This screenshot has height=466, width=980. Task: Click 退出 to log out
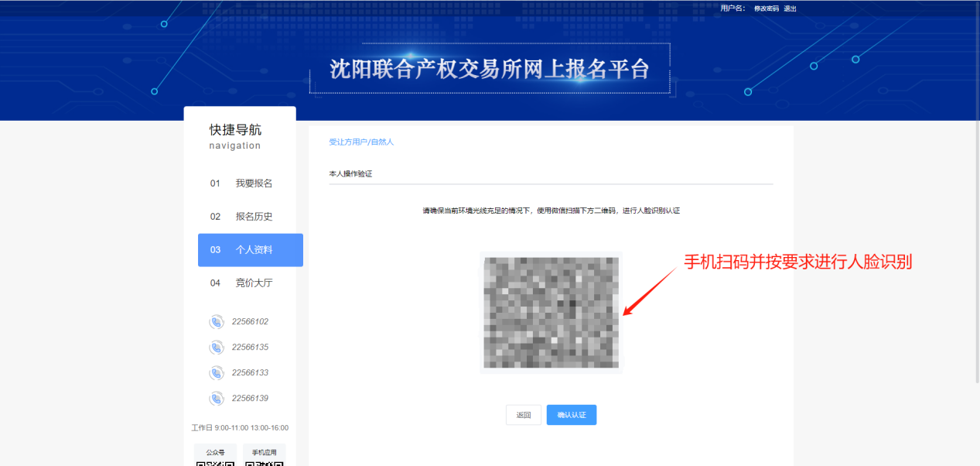coord(790,9)
